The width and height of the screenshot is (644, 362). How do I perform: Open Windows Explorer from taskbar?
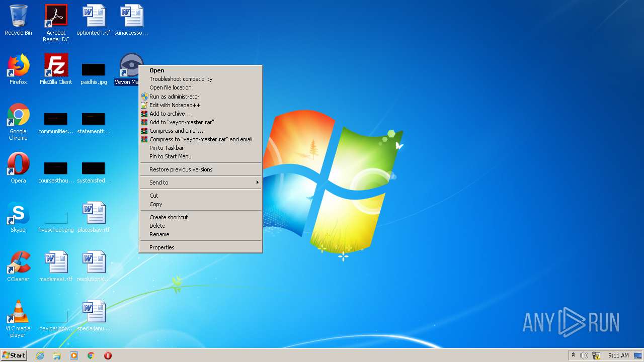point(57,355)
